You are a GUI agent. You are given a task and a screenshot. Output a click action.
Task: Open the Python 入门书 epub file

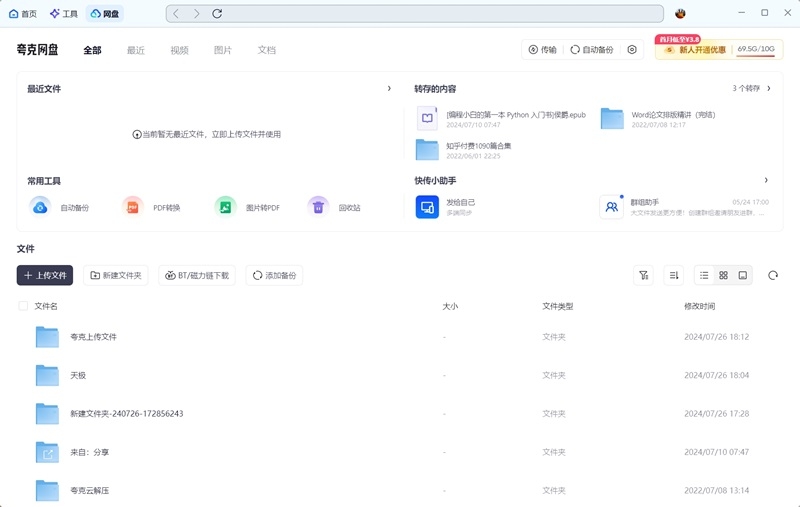point(502,119)
